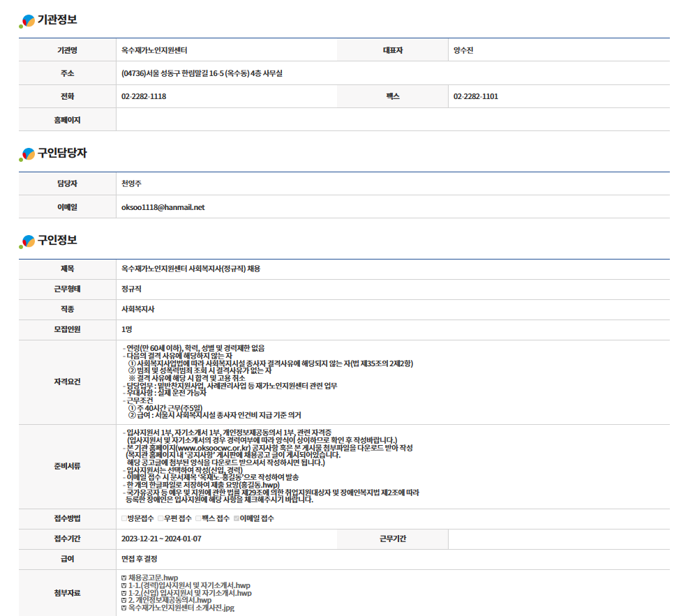Click file icon next to 1-1.(경력)입사지원서

coord(124,585)
